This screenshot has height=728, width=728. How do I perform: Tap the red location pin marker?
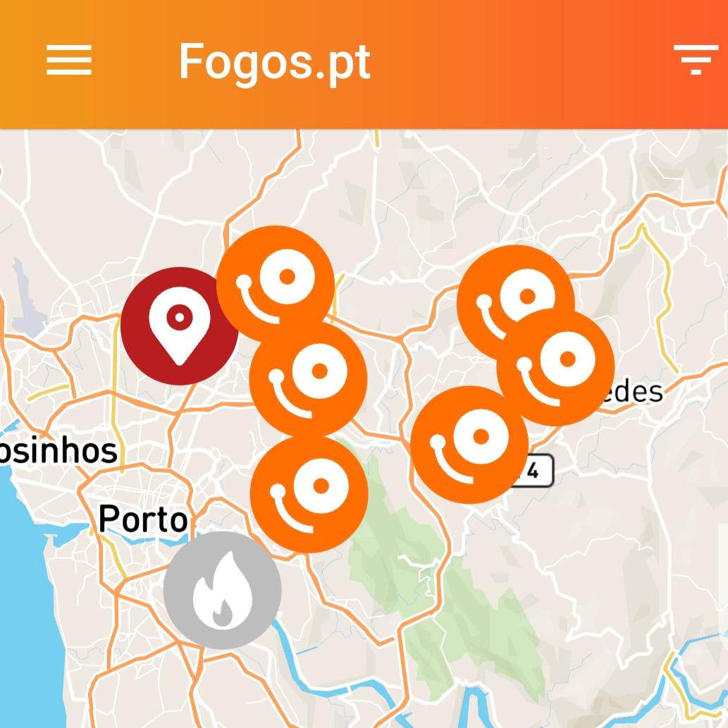(x=179, y=326)
